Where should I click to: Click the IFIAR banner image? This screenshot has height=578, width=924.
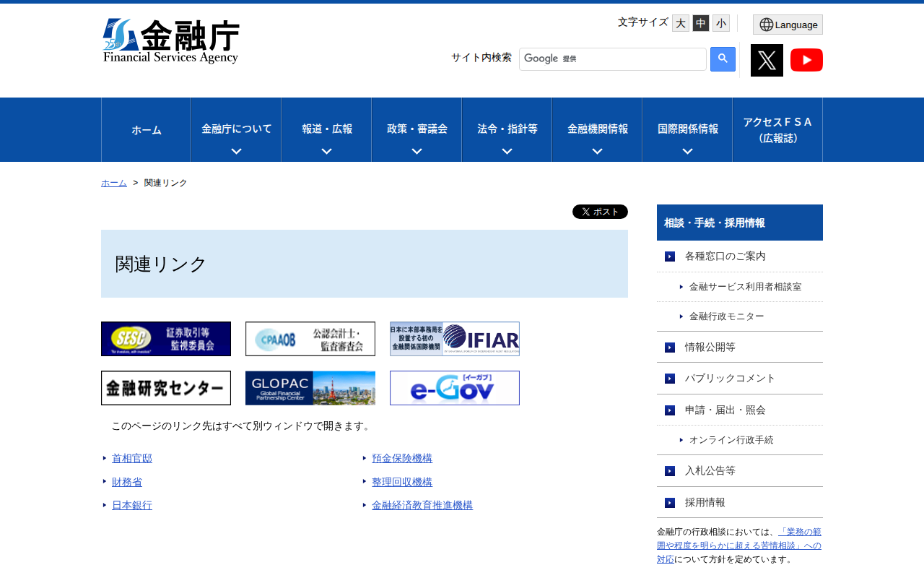455,339
